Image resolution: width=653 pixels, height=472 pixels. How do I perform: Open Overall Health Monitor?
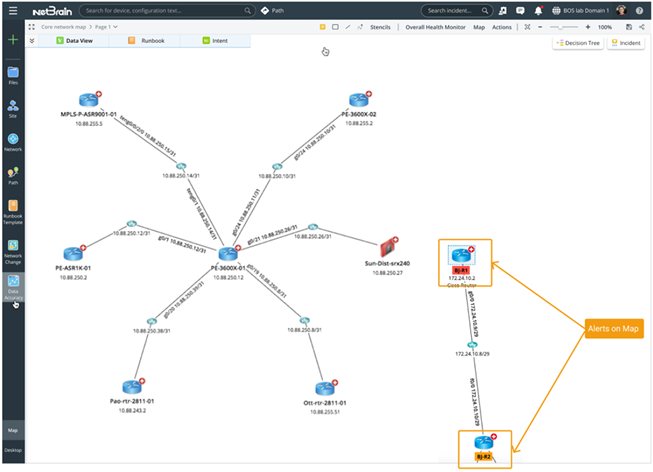pos(435,27)
